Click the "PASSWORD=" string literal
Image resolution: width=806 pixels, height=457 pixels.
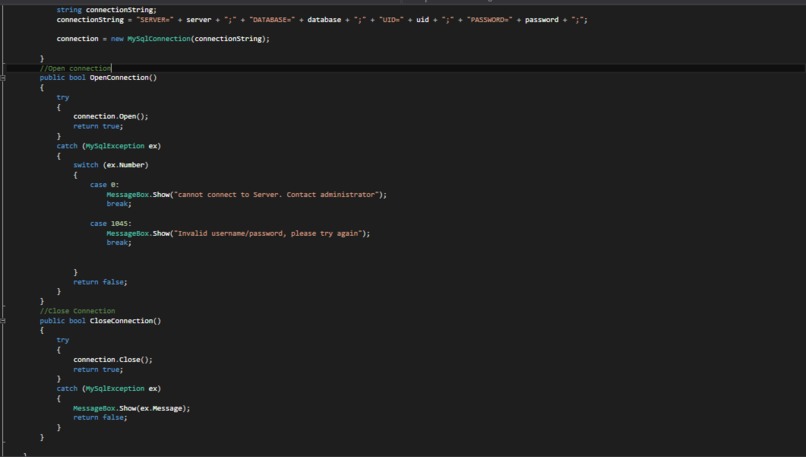[x=489, y=20]
